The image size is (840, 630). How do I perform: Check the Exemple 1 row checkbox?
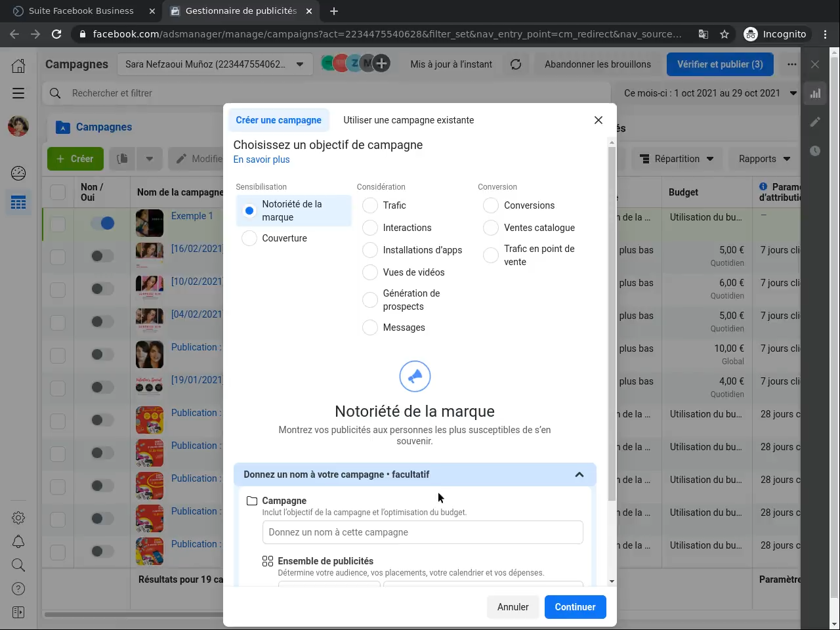[58, 224]
